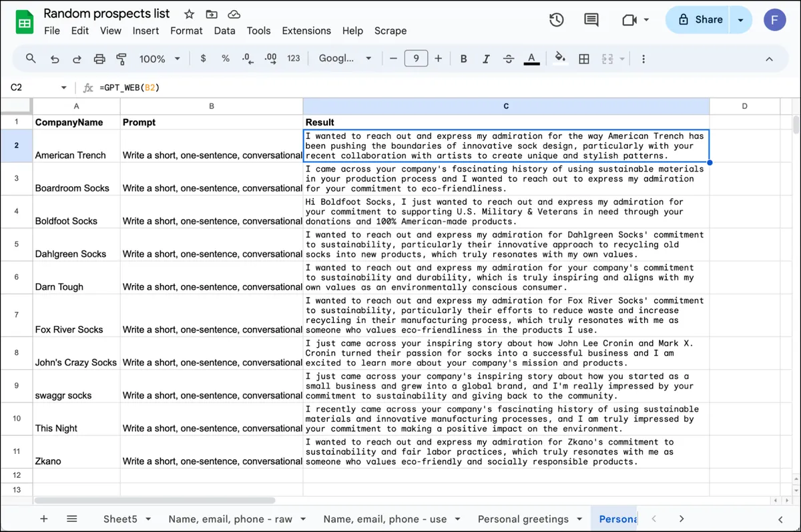
Task: Hide the side panel chevron
Action: [780, 519]
